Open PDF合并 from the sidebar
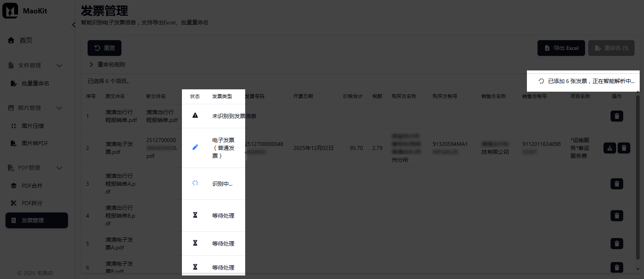644x279 pixels. [32, 186]
